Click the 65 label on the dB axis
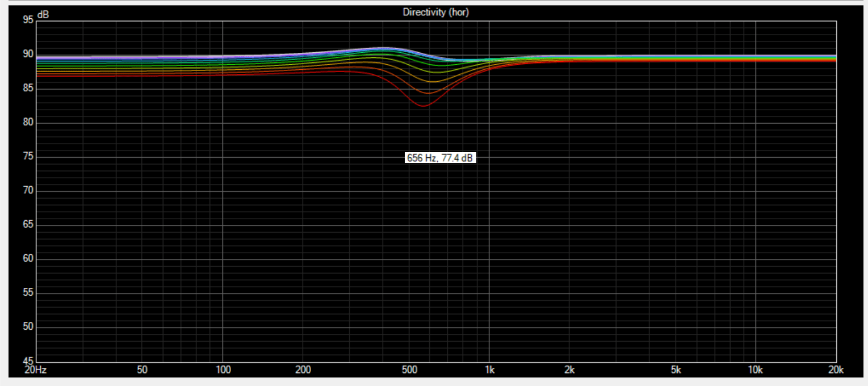Viewport: 868px width, 386px height. coord(28,225)
